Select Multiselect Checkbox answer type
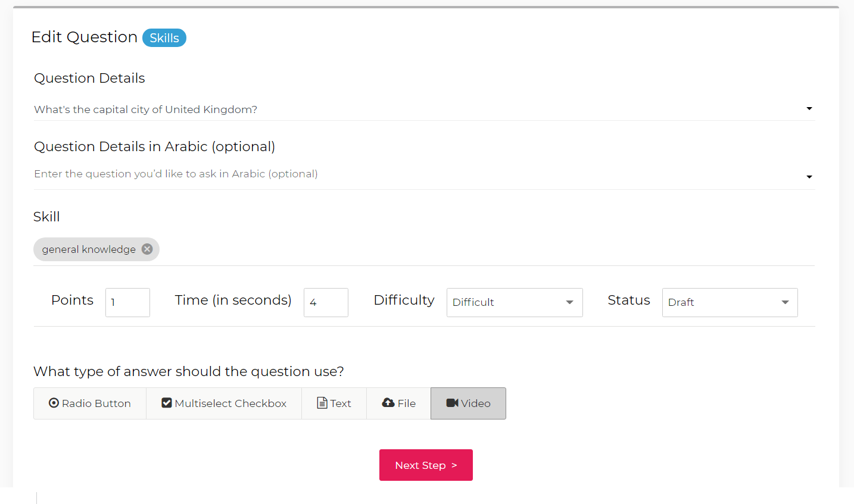 point(224,403)
